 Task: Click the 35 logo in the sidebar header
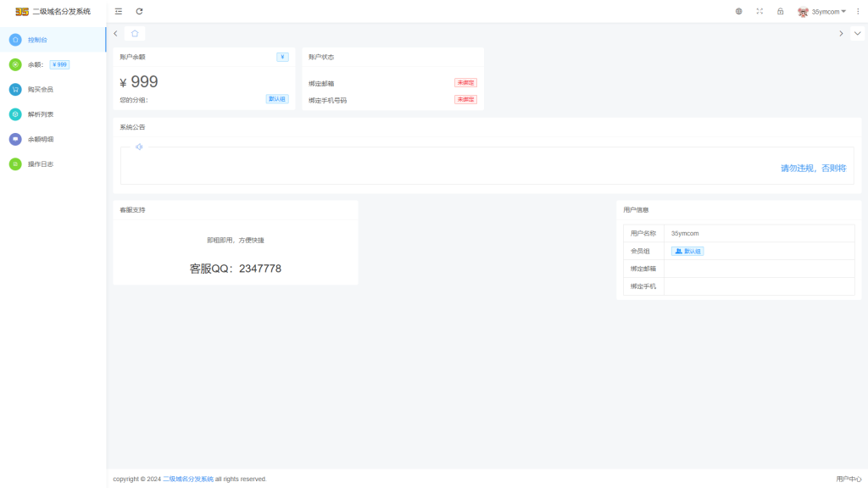pos(22,11)
